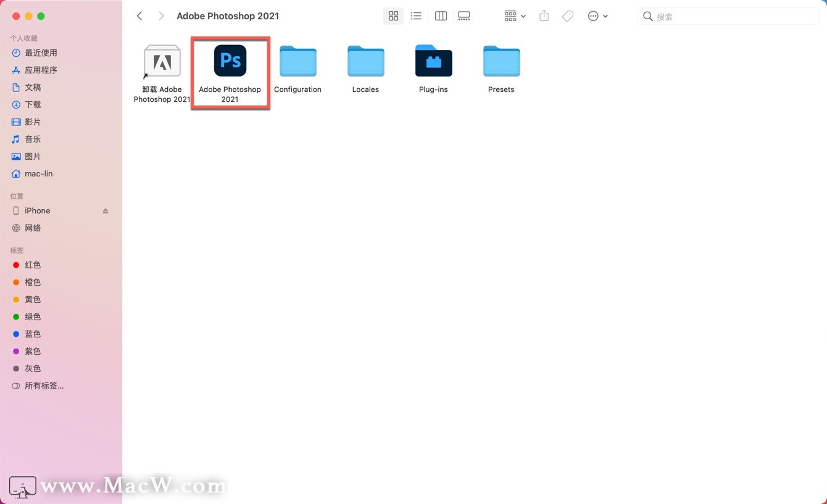
Task: Switch to gallery view
Action: [464, 16]
